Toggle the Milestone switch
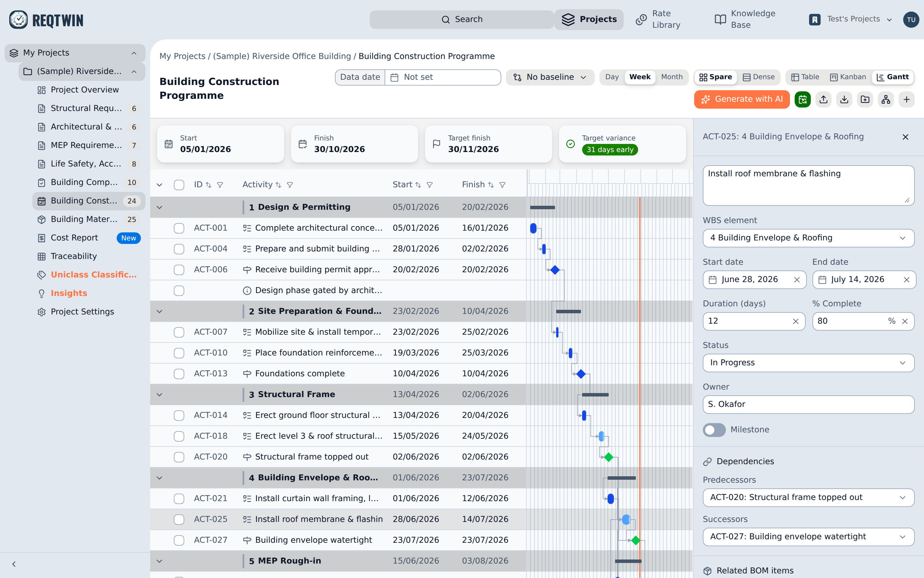Image resolution: width=924 pixels, height=578 pixels. coord(714,430)
